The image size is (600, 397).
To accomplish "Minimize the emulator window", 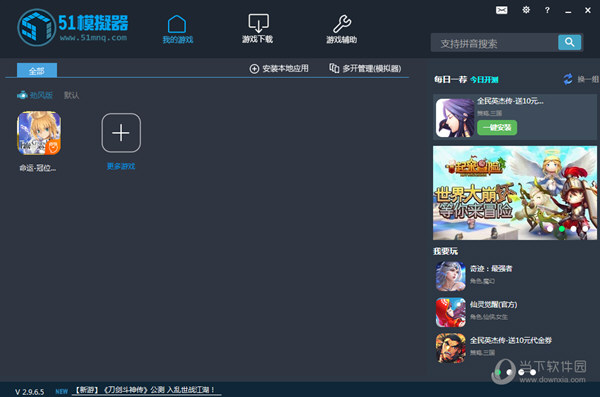I will 568,11.
